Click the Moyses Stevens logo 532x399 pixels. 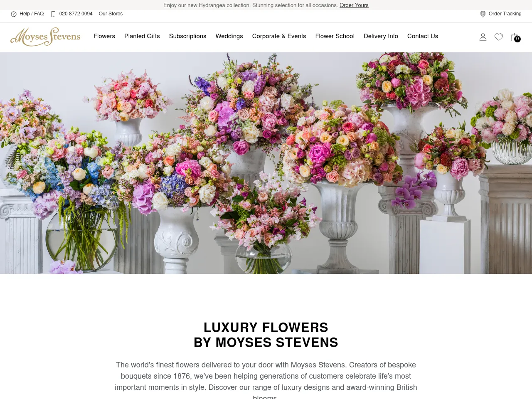(45, 37)
